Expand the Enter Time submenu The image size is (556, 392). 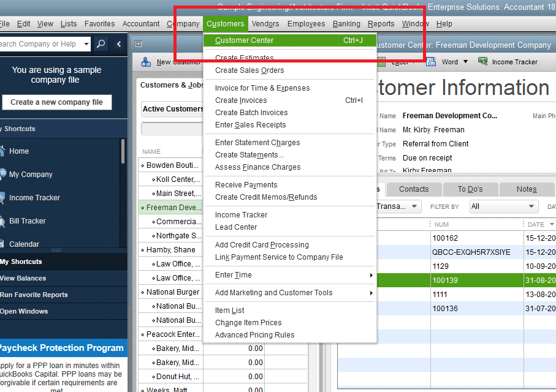click(371, 276)
